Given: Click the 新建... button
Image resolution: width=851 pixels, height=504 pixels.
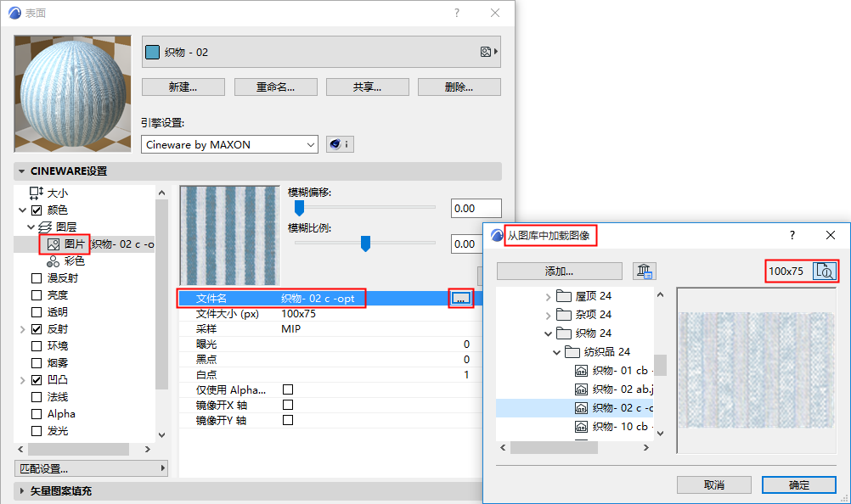Looking at the screenshot, I should (x=183, y=87).
